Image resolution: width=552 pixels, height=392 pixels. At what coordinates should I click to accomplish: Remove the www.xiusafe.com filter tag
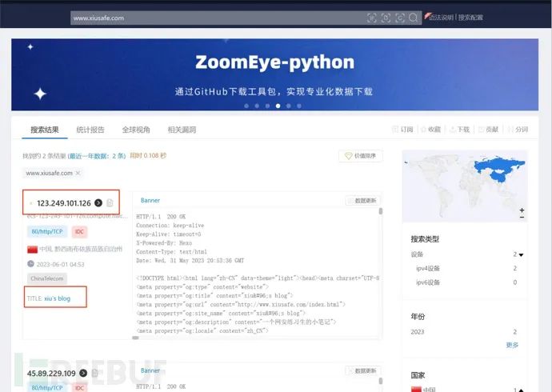pyautogui.click(x=78, y=173)
